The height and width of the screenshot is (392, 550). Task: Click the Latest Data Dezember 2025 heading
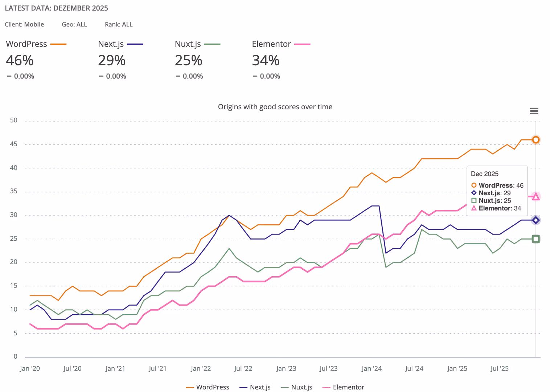(56, 8)
